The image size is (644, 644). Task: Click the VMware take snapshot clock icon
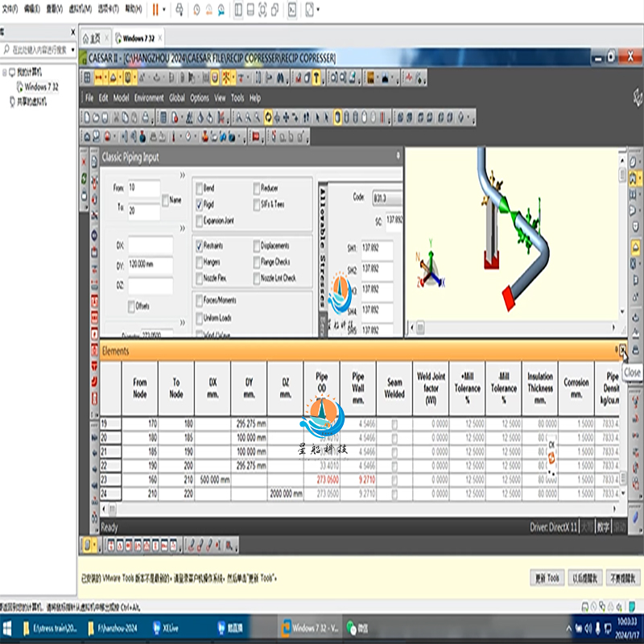pyautogui.click(x=196, y=10)
